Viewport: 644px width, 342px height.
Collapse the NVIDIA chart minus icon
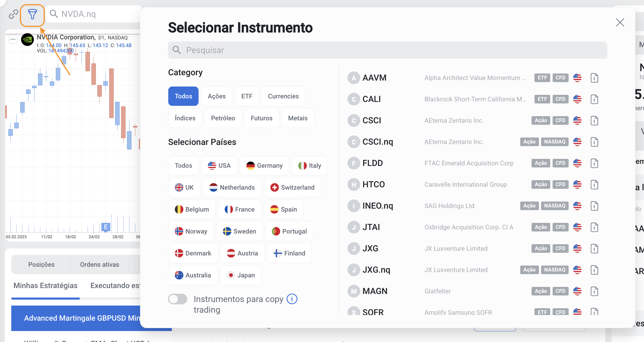click(x=13, y=39)
